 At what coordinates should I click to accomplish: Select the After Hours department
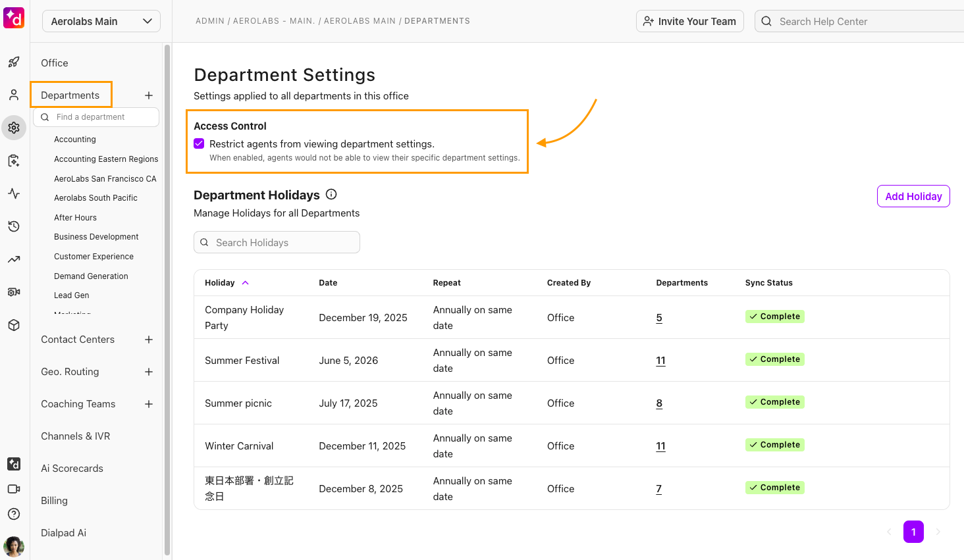[x=75, y=218]
